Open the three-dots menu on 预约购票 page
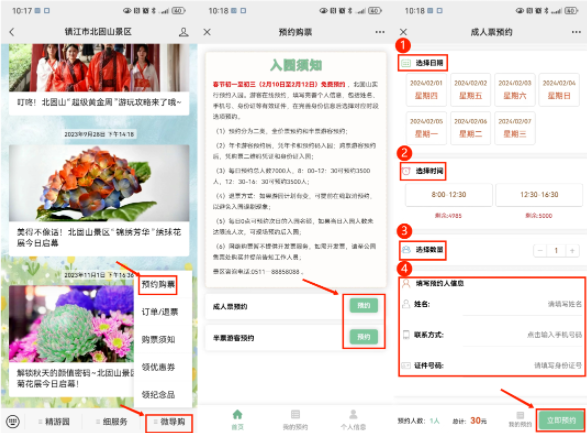Viewport: 587px width, 433px height. pos(380,32)
